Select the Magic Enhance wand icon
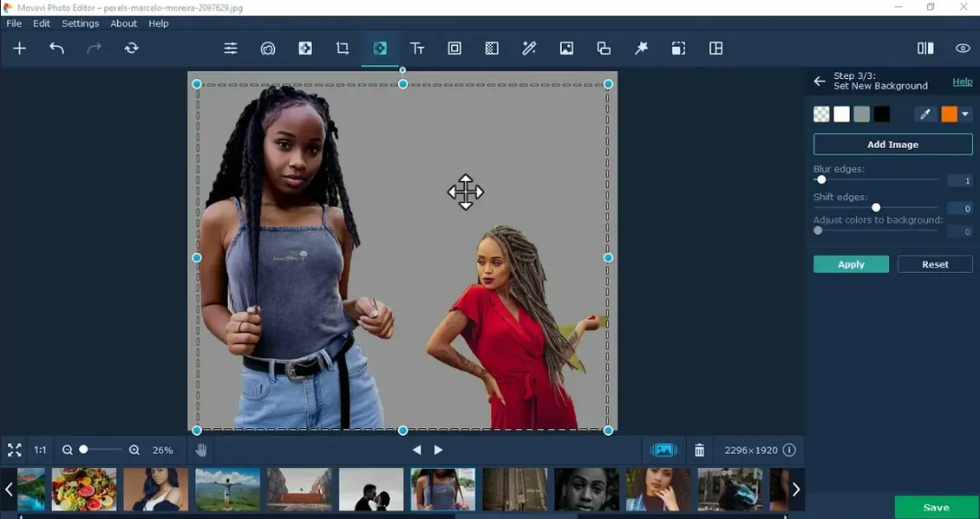Screen dimensions: 980x519 pyautogui.click(x=641, y=49)
